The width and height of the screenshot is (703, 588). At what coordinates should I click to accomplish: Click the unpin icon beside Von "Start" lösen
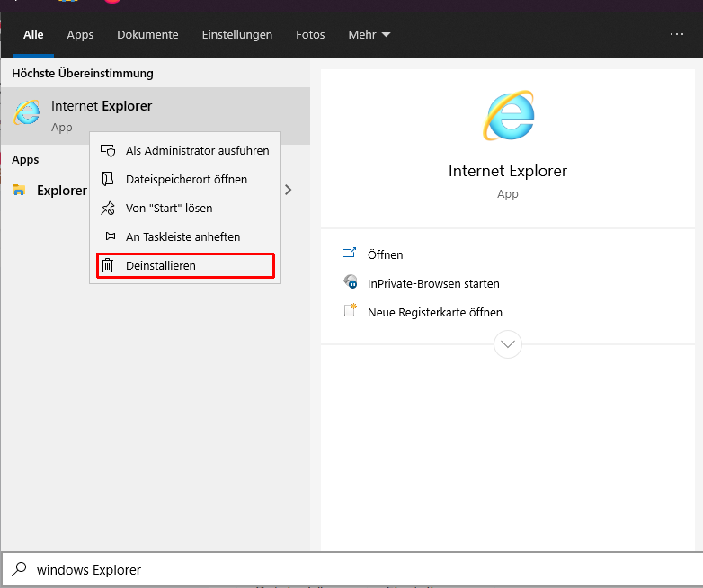coord(108,208)
